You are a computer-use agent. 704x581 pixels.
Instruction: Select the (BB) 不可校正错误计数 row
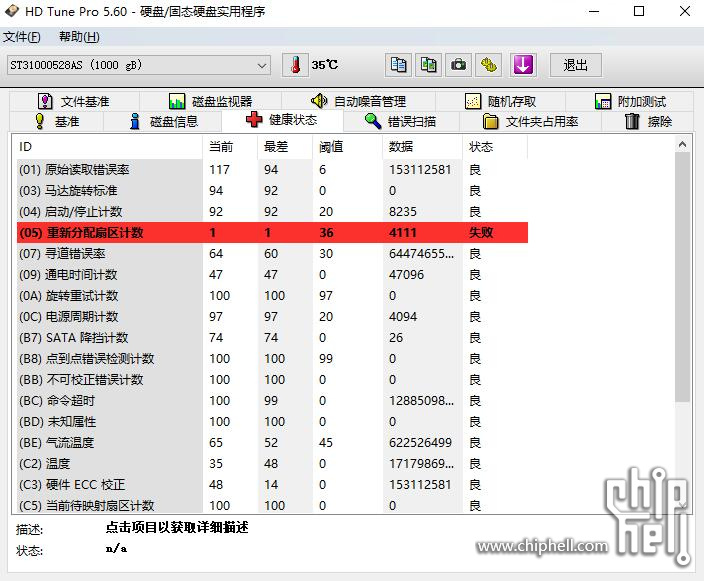pyautogui.click(x=272, y=380)
